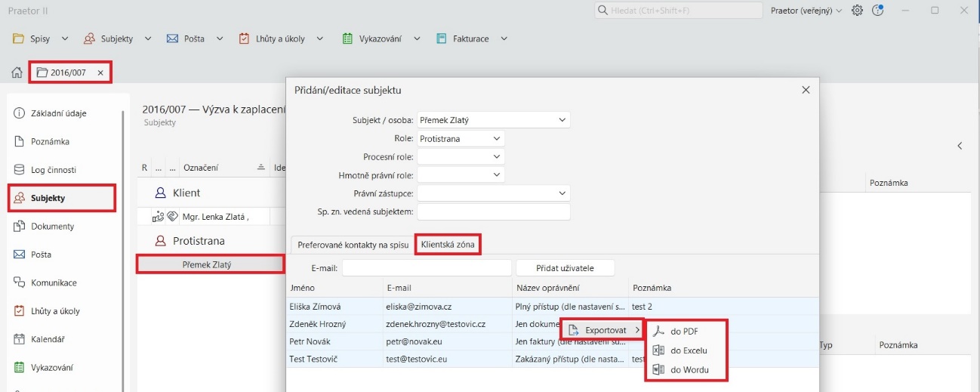Click the Komunikace sidebar icon

click(19, 282)
